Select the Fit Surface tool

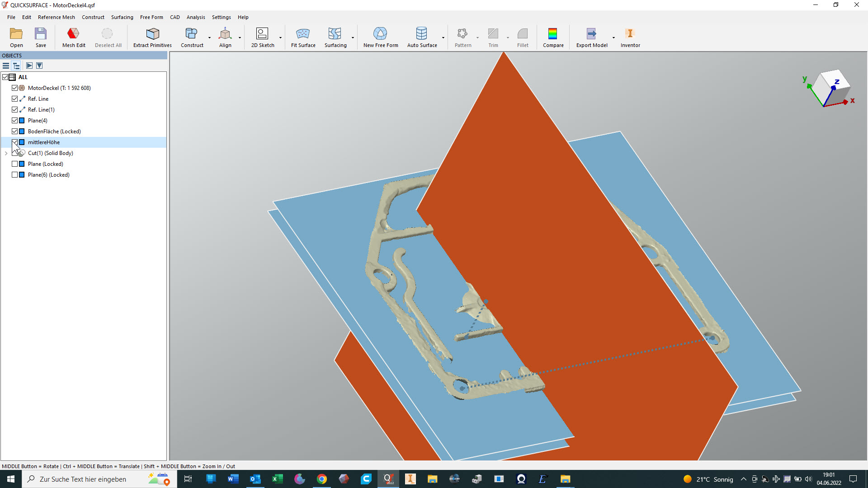point(303,37)
